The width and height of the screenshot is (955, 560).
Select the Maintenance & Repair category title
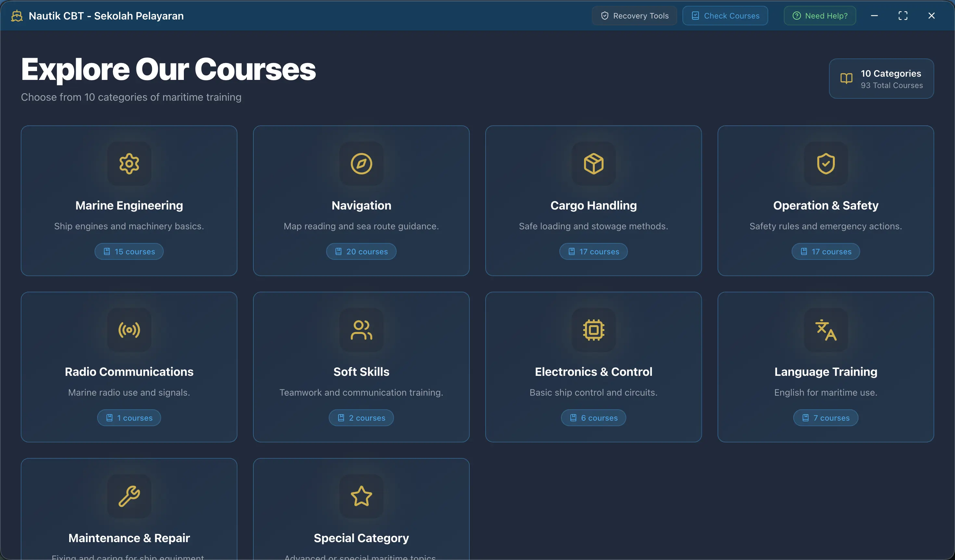tap(129, 538)
